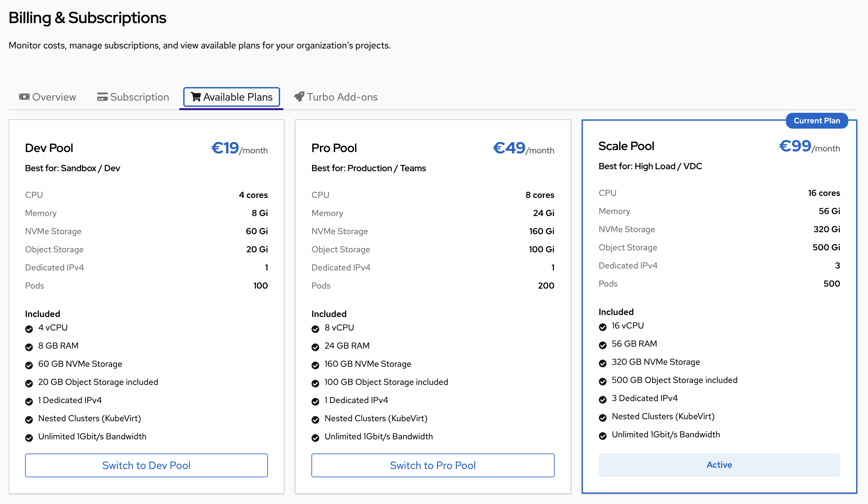Click the checkmark icon beside 4 vCPU

(x=29, y=329)
